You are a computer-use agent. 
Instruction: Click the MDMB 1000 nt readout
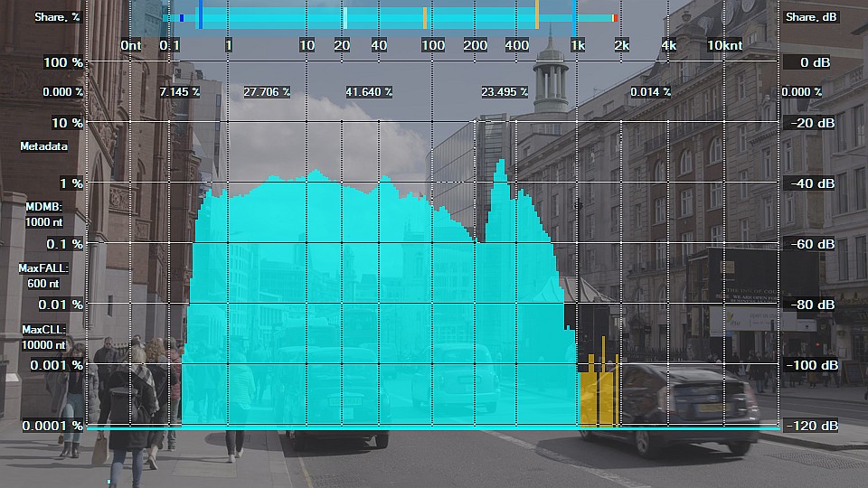(x=43, y=214)
